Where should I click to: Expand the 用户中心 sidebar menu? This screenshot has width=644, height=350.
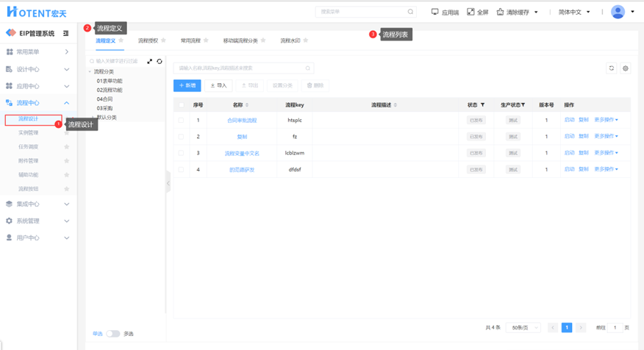pyautogui.click(x=37, y=238)
